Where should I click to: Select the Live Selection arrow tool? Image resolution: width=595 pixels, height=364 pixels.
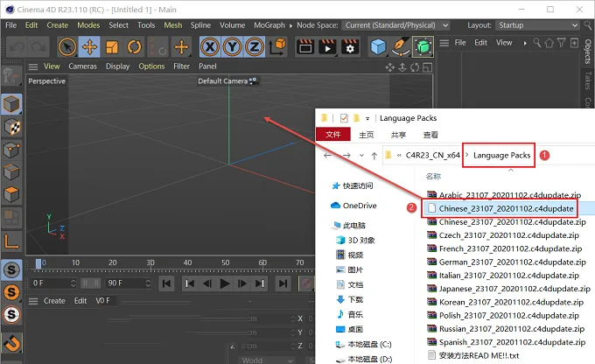pos(67,47)
